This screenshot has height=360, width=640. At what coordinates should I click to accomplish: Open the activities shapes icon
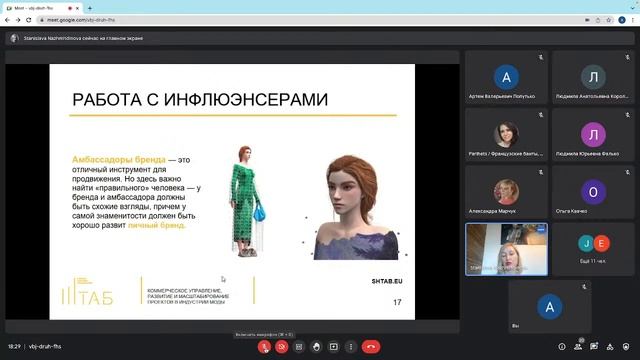(610, 347)
